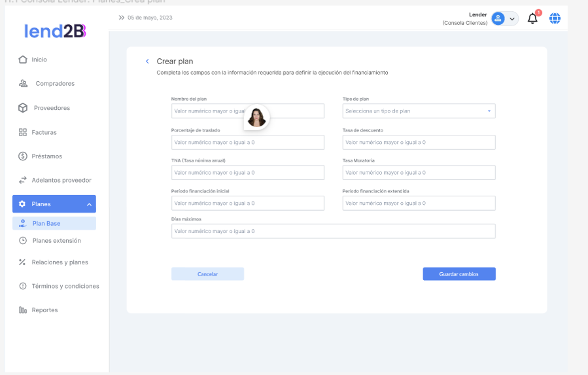
Task: Open Términos y condiciones page
Action: click(65, 286)
